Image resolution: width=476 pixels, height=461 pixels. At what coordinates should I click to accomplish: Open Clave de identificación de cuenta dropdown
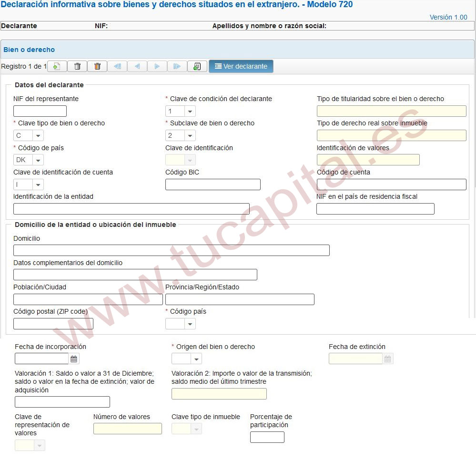pos(38,184)
